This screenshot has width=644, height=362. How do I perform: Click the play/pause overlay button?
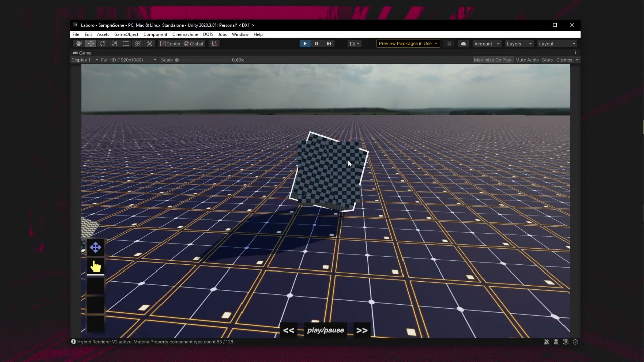click(x=325, y=330)
